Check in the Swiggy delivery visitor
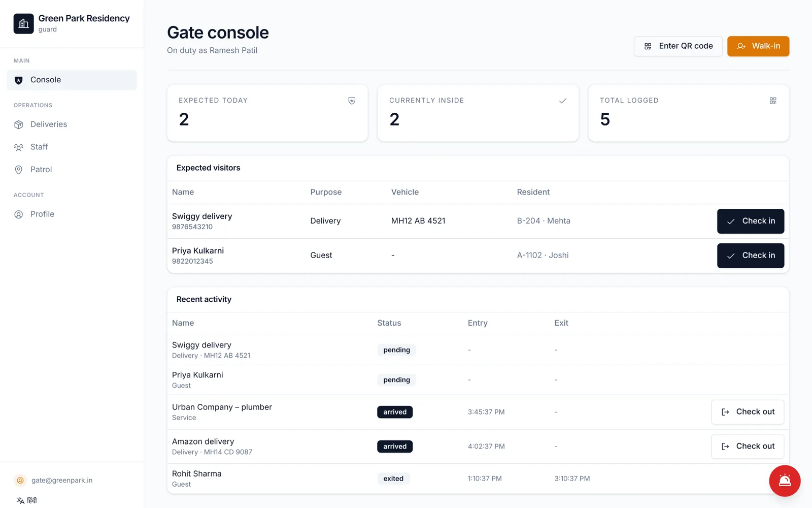Screen dimensions: 812x508 click(x=750, y=221)
